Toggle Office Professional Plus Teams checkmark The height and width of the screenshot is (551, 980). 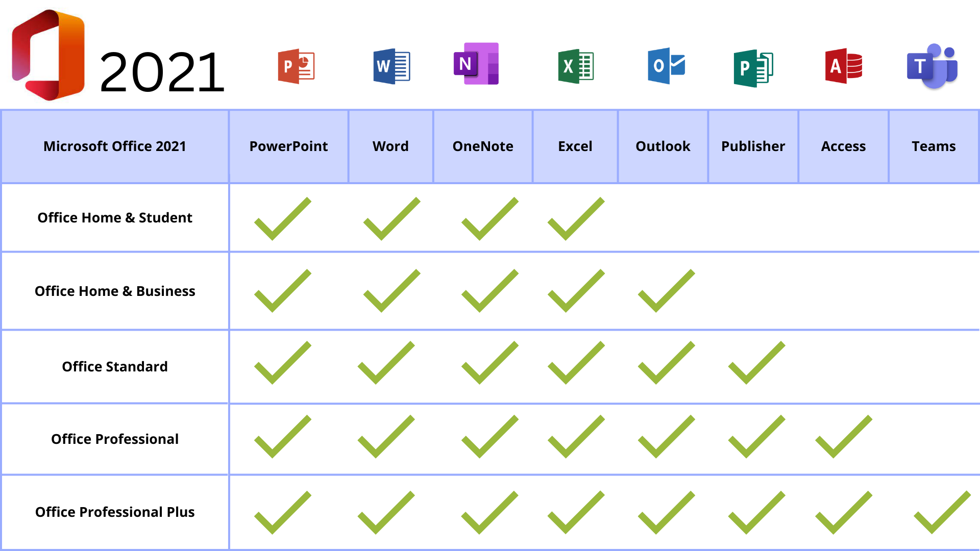pos(940,513)
